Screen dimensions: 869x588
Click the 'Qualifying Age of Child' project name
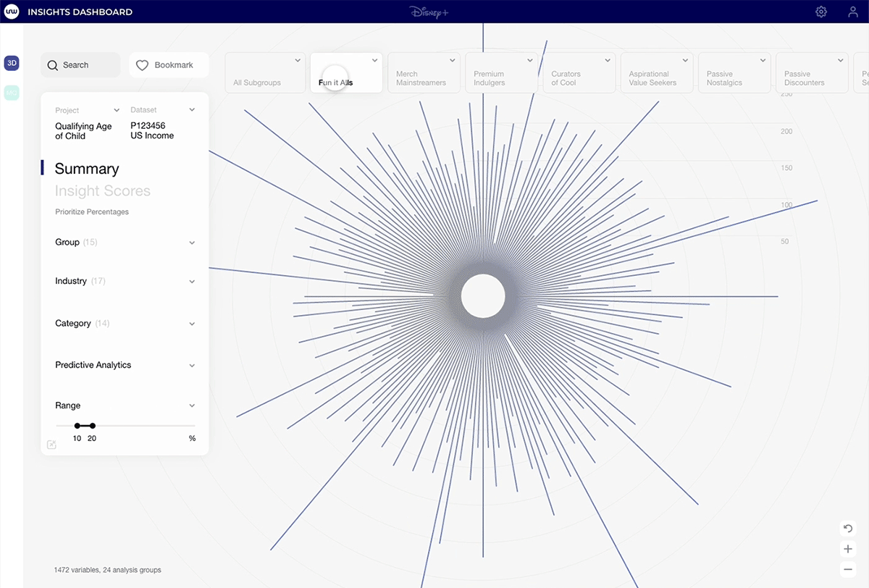click(x=83, y=131)
